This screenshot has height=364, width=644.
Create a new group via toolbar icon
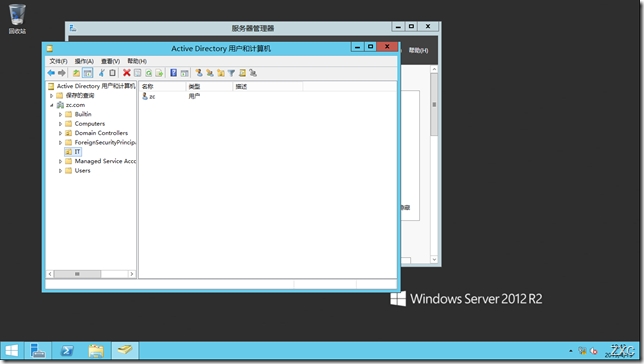coord(210,73)
